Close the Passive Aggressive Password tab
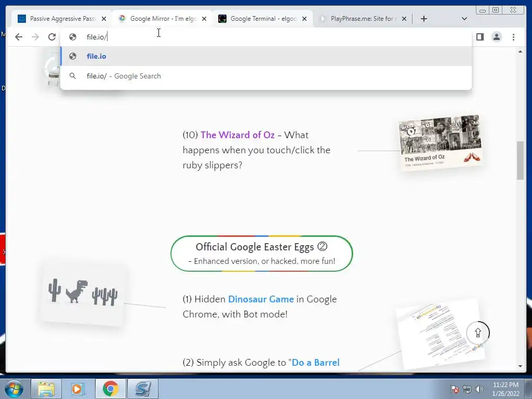Viewport: 532px width, 399px height. point(104,19)
